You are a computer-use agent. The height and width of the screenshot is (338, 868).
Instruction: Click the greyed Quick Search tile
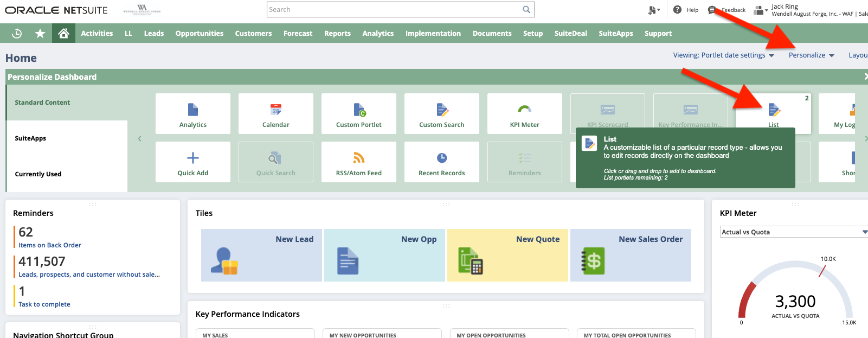[x=276, y=162]
